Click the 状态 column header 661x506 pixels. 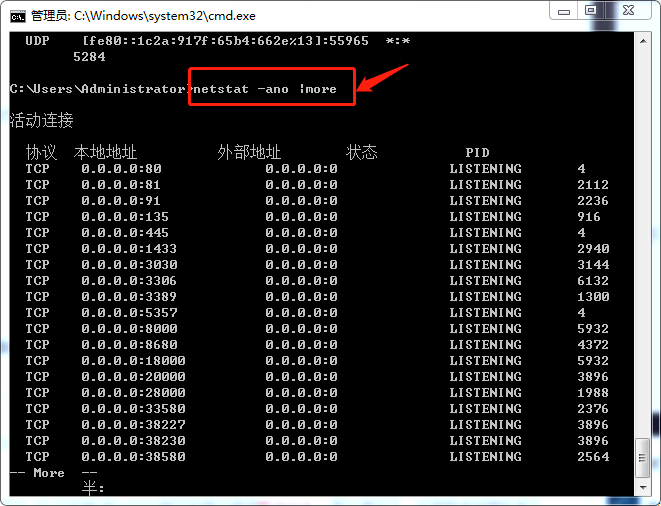(362, 152)
